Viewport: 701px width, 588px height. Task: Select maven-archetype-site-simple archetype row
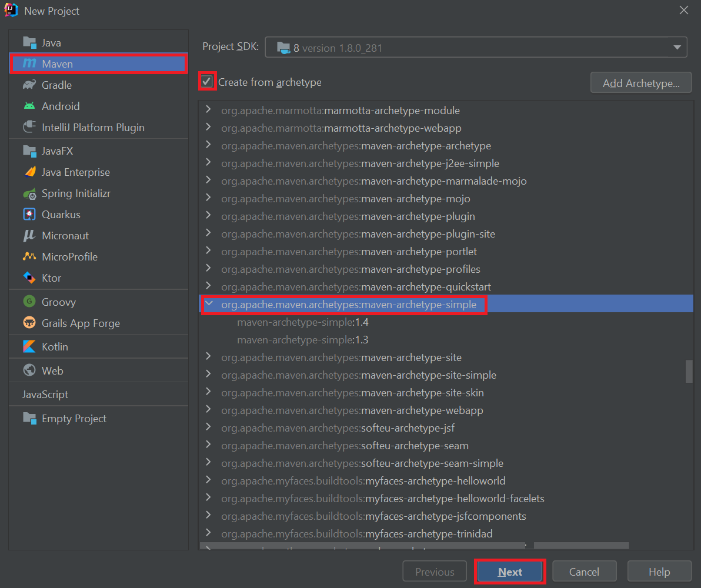[x=446, y=375]
